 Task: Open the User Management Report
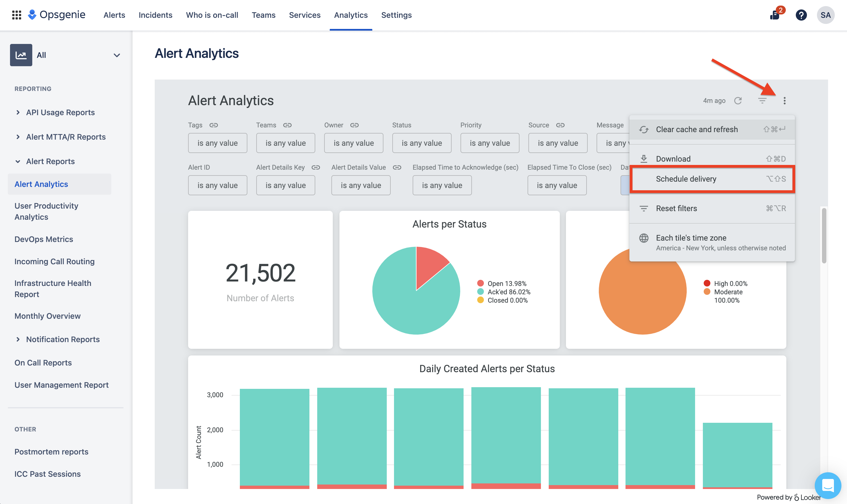point(61,385)
